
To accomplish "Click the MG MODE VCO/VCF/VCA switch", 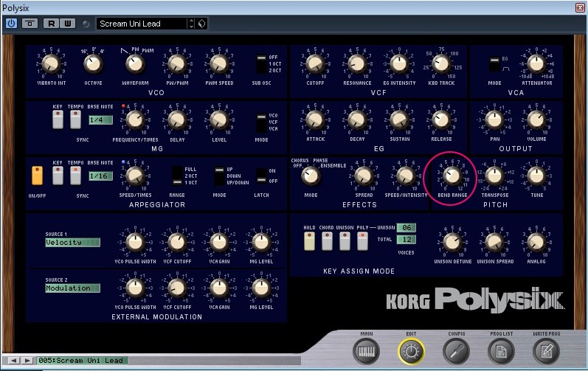I will pos(261,123).
